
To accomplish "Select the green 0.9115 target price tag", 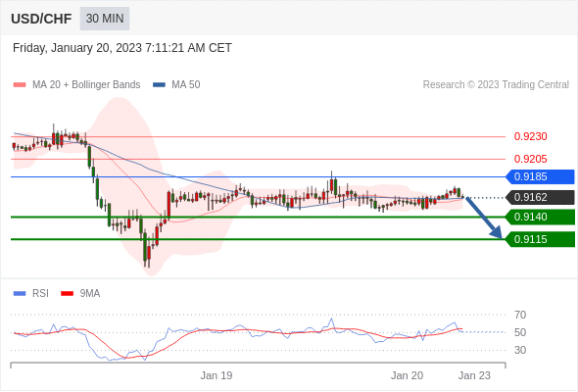I will tap(540, 239).
